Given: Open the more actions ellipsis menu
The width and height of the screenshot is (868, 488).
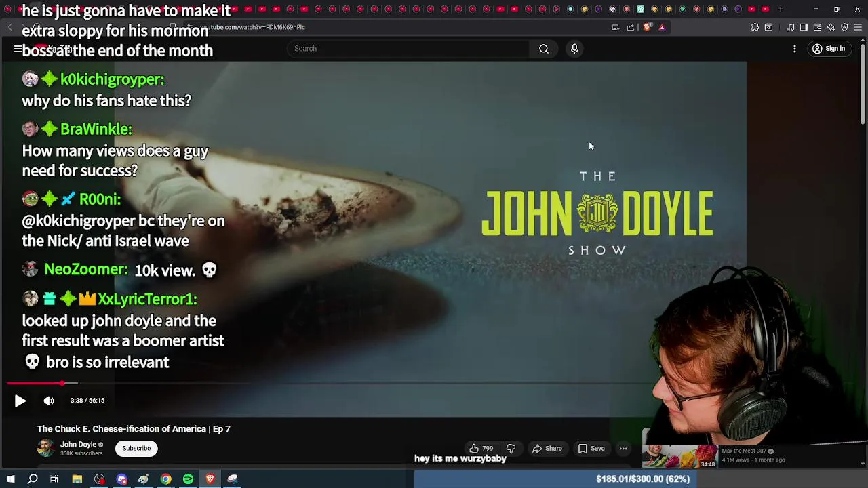Looking at the screenshot, I should (623, 448).
